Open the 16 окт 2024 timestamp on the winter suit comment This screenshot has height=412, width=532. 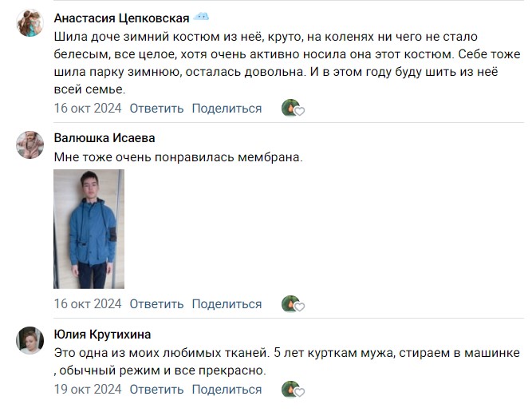coord(88,109)
